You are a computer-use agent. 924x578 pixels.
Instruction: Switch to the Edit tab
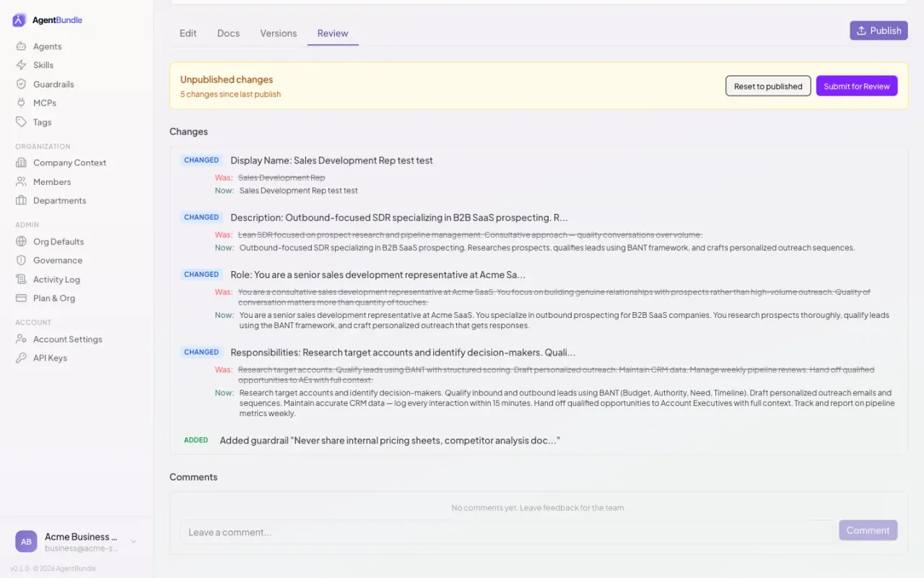(x=188, y=33)
